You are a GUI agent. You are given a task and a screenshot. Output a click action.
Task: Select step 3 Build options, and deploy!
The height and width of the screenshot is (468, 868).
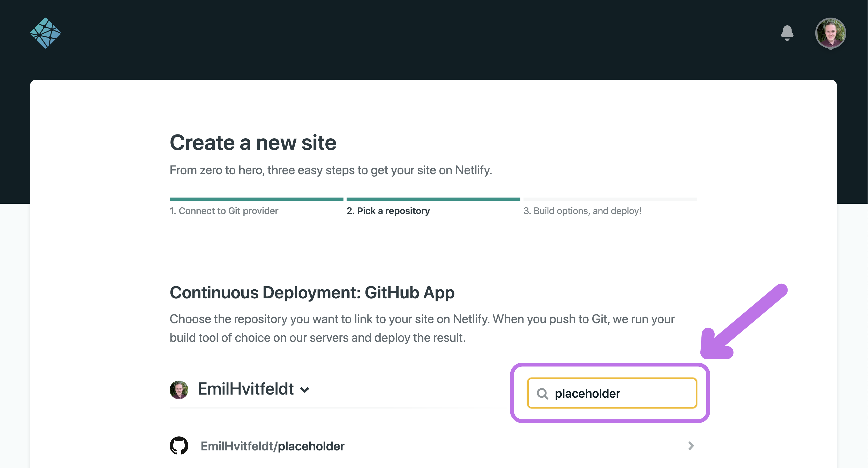[582, 211]
